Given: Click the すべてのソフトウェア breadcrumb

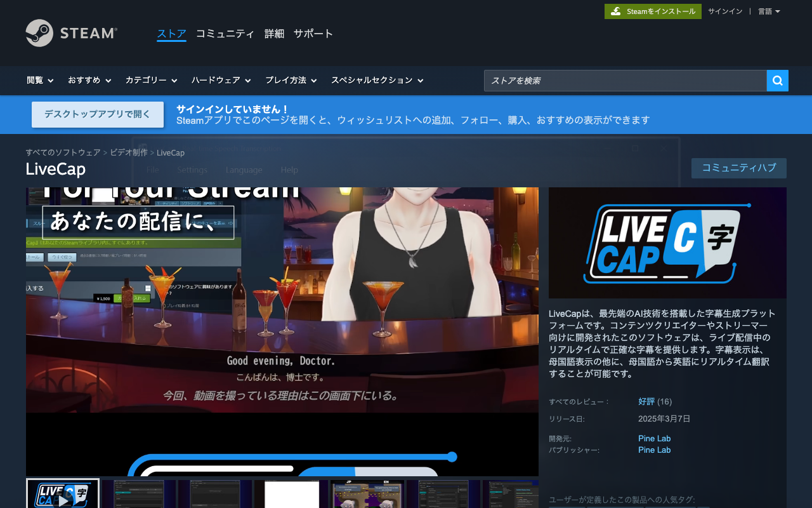Looking at the screenshot, I should 63,153.
